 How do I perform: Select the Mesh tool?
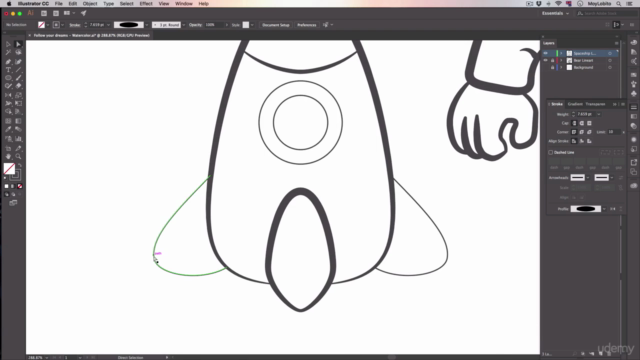(8, 121)
